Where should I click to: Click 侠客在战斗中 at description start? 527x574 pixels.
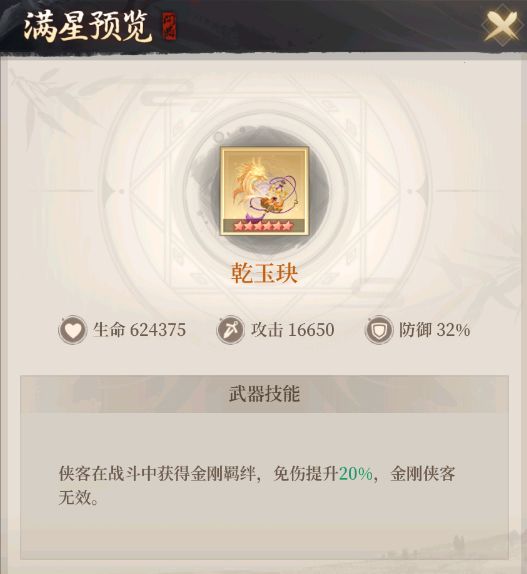[x=107, y=474]
